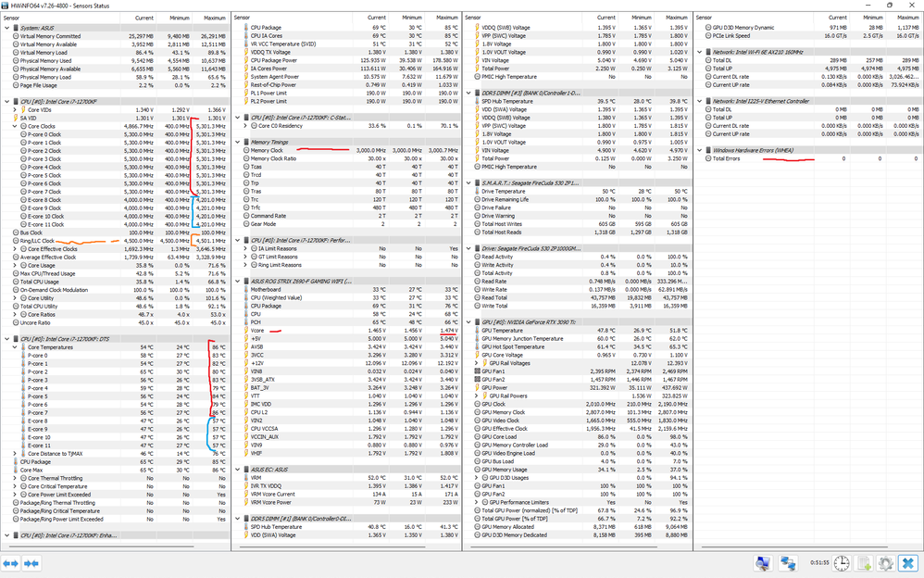
Task: Open sensor settings via the gear icon
Action: coord(886,563)
